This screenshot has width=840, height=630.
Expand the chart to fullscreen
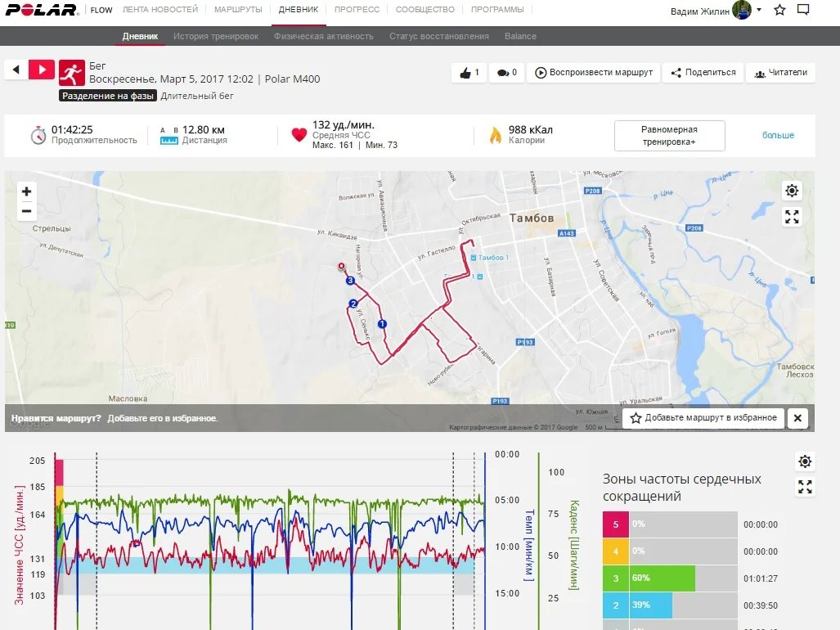click(805, 488)
